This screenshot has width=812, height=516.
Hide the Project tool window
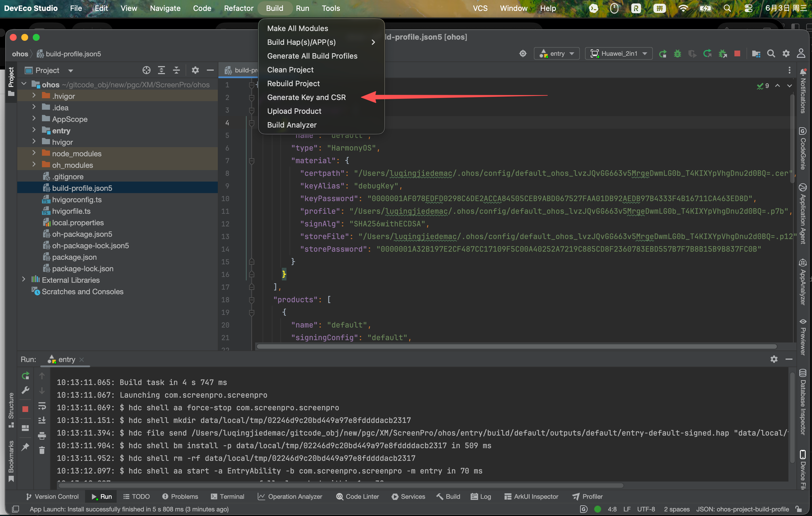click(210, 70)
